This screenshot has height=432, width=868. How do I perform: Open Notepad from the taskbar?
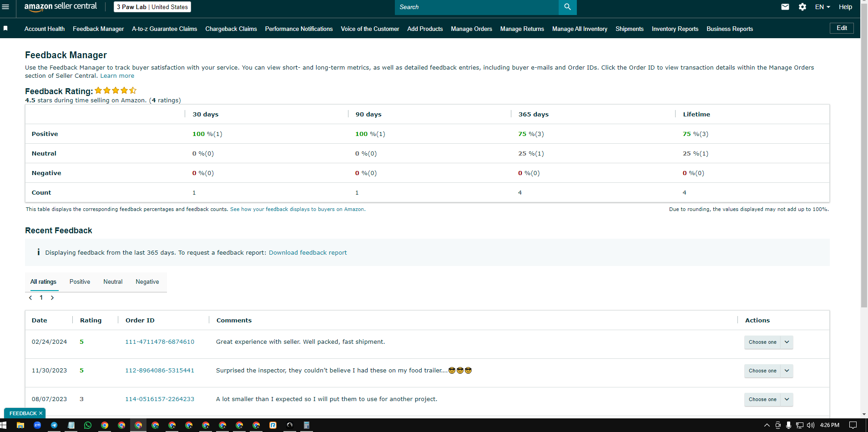pos(71,425)
